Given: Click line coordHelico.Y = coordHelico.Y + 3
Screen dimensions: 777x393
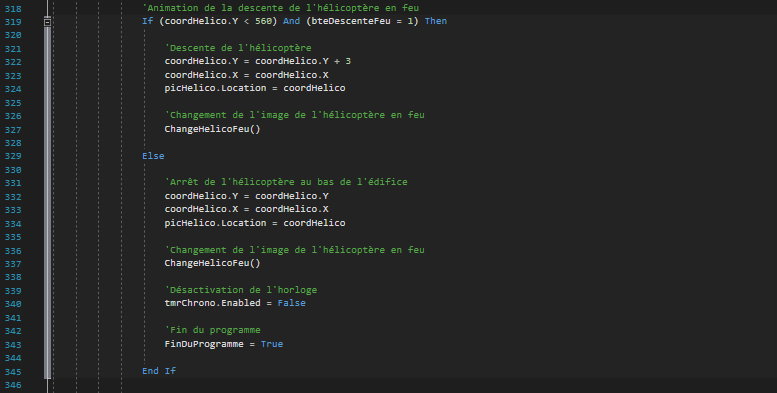Looking at the screenshot, I should tap(258, 61).
